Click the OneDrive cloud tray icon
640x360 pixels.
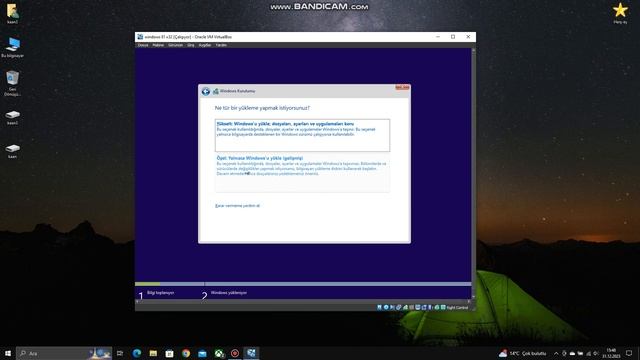(x=572, y=353)
